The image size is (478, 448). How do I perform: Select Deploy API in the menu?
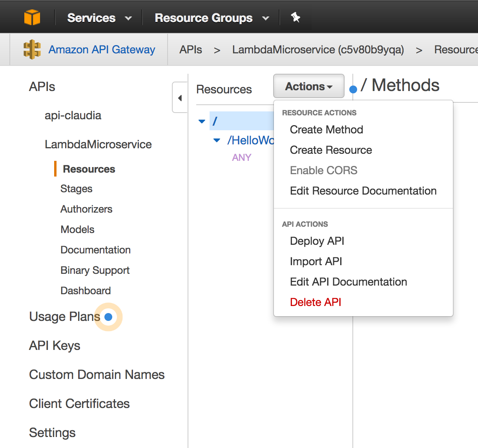317,241
